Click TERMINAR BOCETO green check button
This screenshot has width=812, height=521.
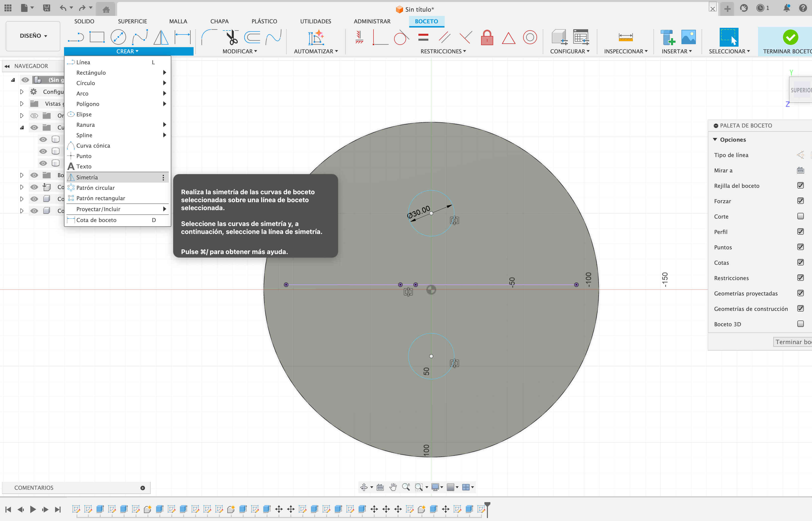(x=790, y=37)
